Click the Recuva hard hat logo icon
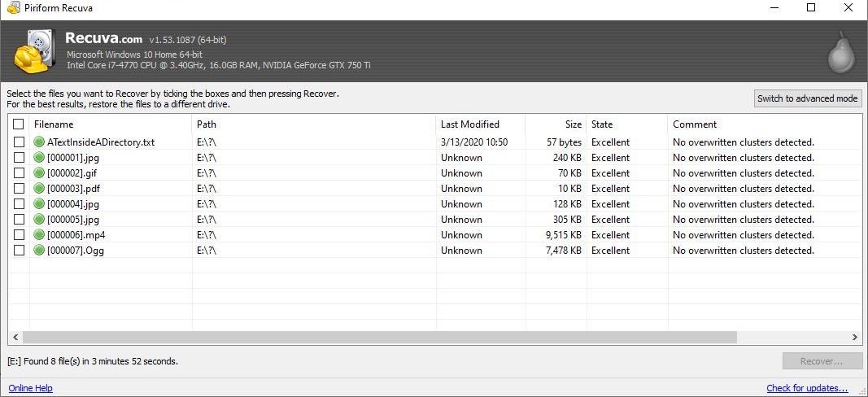868x397 pixels. coord(34,51)
